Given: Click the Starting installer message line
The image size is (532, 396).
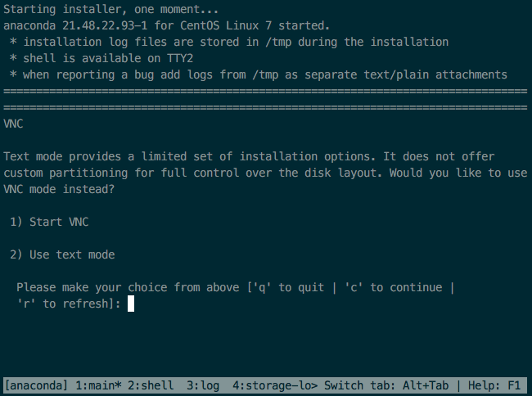Looking at the screenshot, I should pos(111,9).
